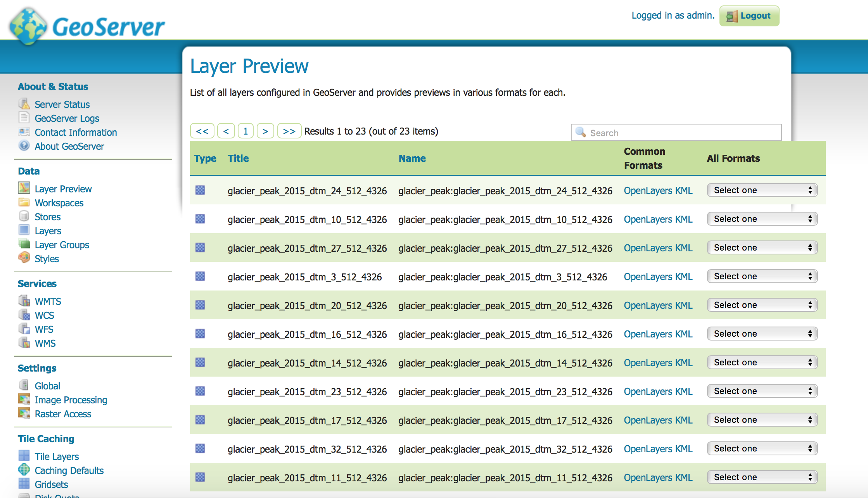Click the Logout button
This screenshot has width=868, height=498.
(x=749, y=16)
